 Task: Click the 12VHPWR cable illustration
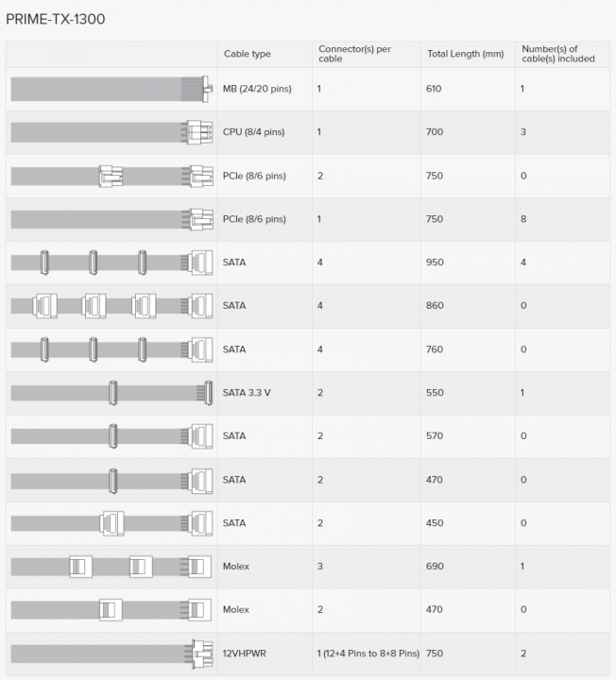[x=111, y=654]
